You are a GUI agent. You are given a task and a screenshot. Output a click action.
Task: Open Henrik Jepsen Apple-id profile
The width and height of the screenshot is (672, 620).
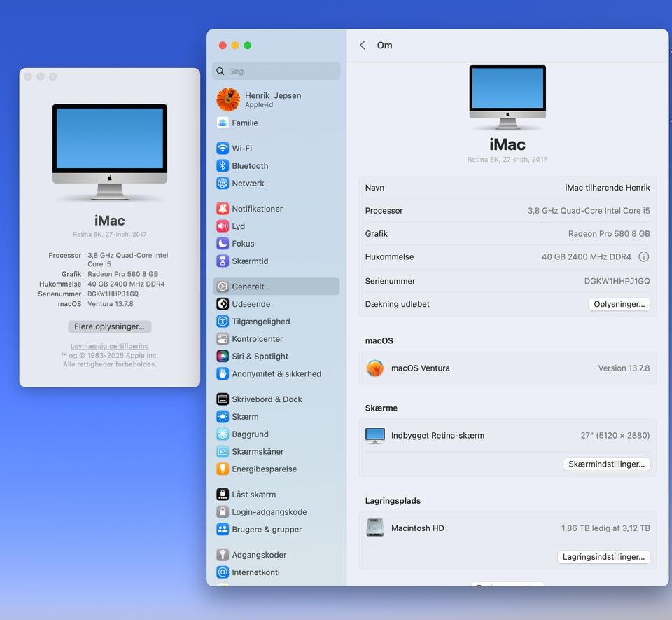tap(276, 99)
